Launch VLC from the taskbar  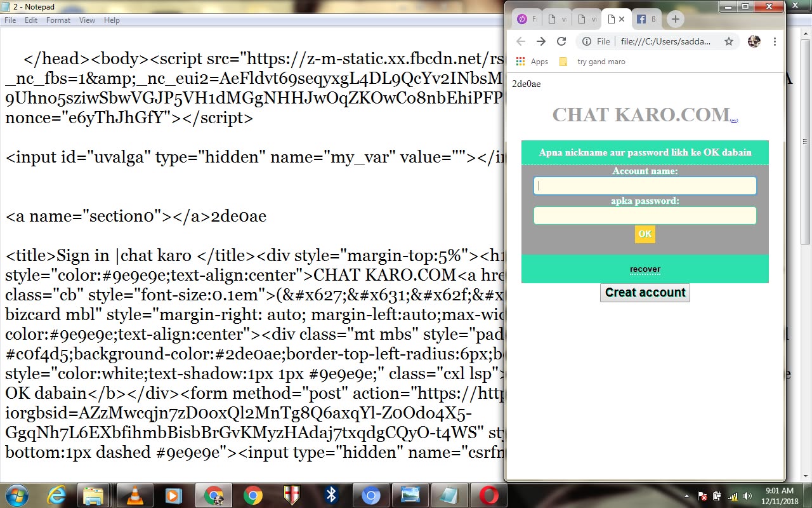(134, 495)
